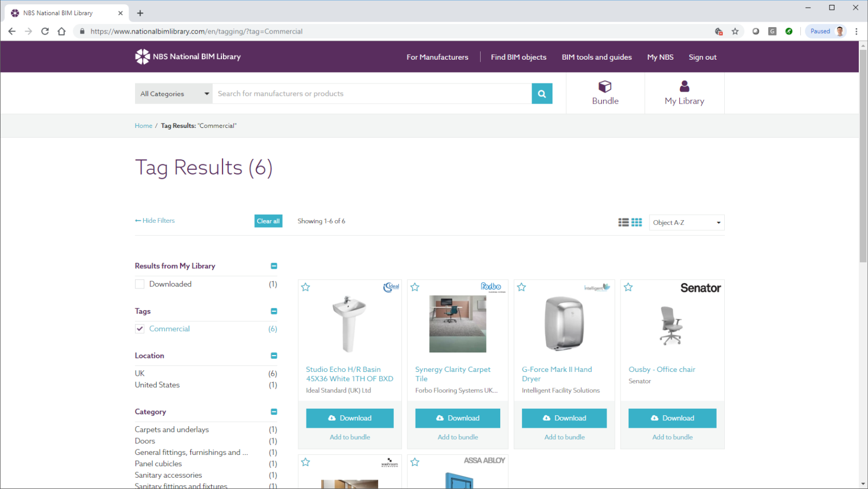
Task: Click the translate extension icon in address bar
Action: coord(719,31)
